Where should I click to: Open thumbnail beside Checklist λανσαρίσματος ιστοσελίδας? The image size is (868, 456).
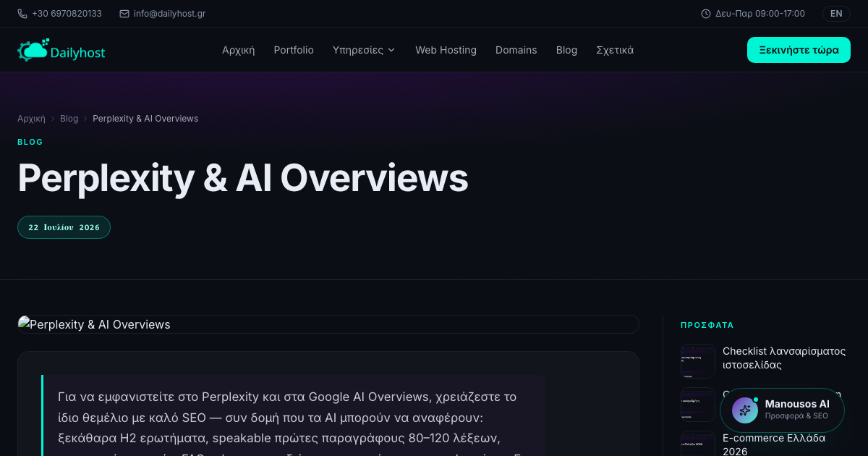(x=698, y=361)
